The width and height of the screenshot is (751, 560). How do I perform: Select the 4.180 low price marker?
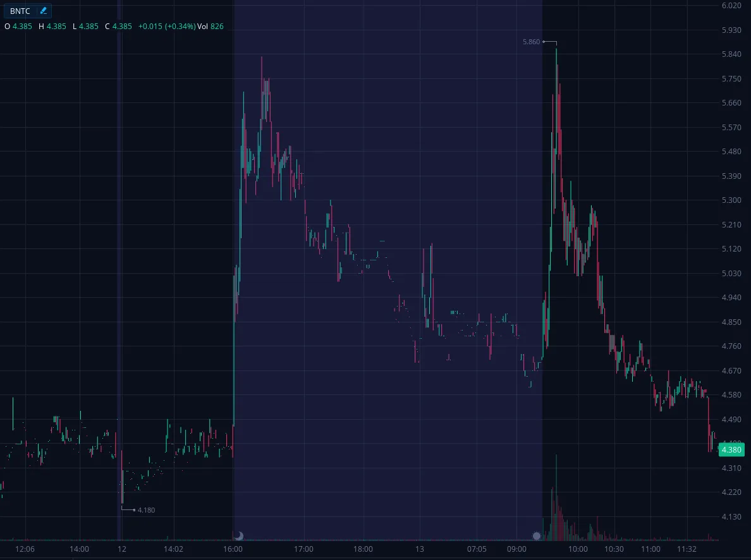pyautogui.click(x=146, y=509)
